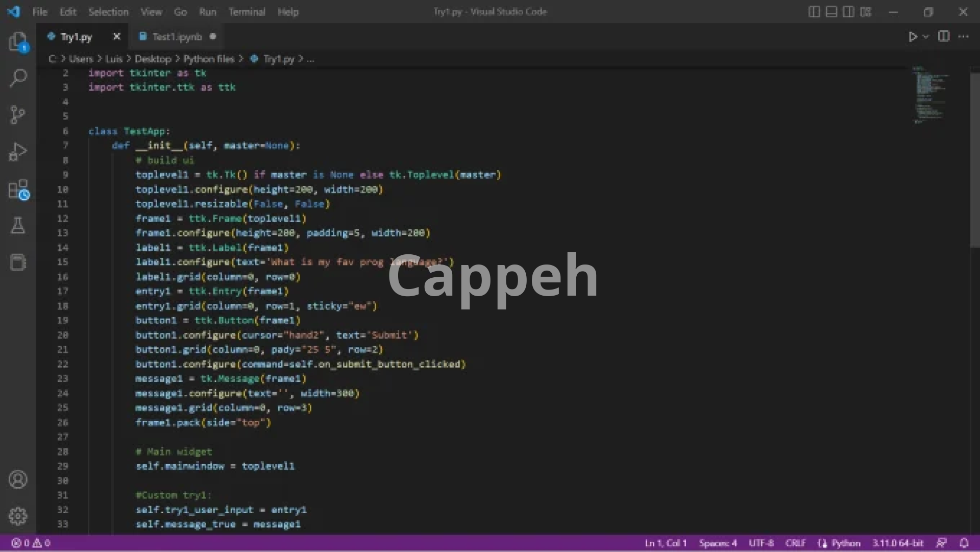Open the Accounts menu
Viewport: 980px width, 552px height.
(x=18, y=479)
